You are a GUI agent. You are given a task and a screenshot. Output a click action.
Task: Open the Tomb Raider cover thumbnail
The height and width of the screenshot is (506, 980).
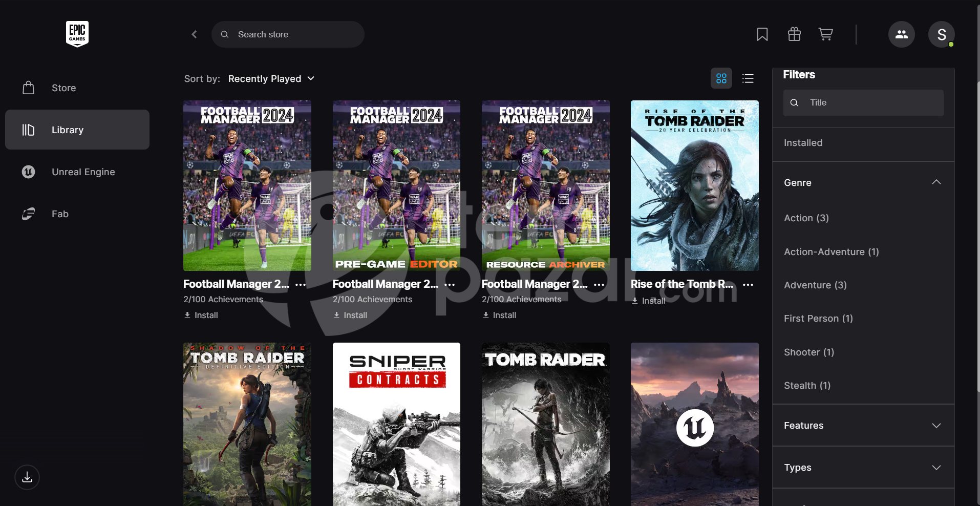click(546, 424)
